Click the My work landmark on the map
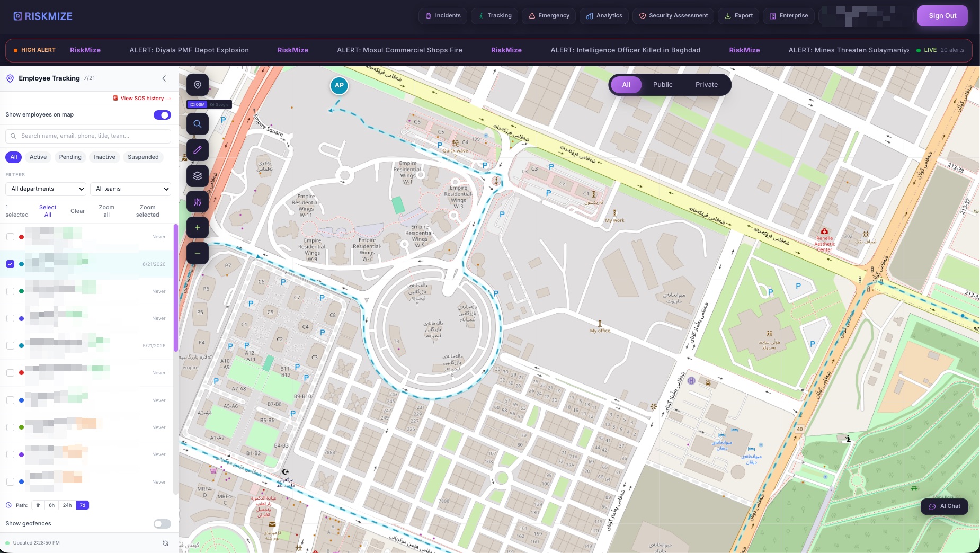This screenshot has width=980, height=553. (x=614, y=217)
